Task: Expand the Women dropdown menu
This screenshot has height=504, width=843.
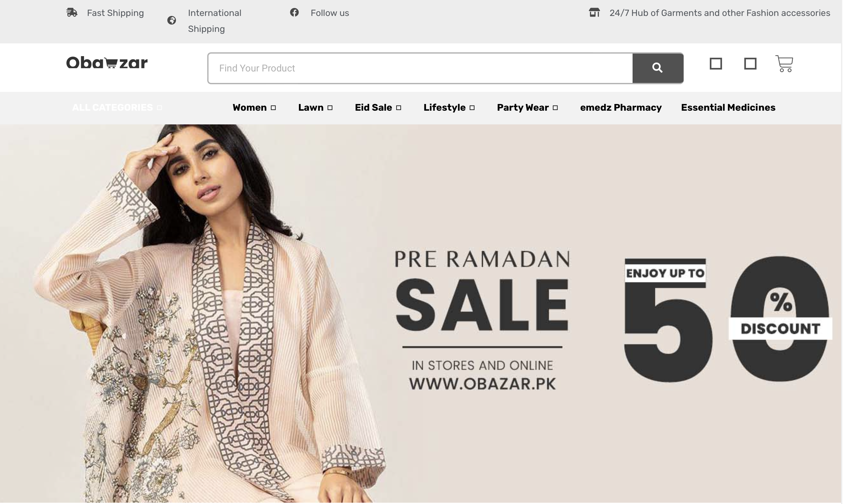Action: click(254, 108)
